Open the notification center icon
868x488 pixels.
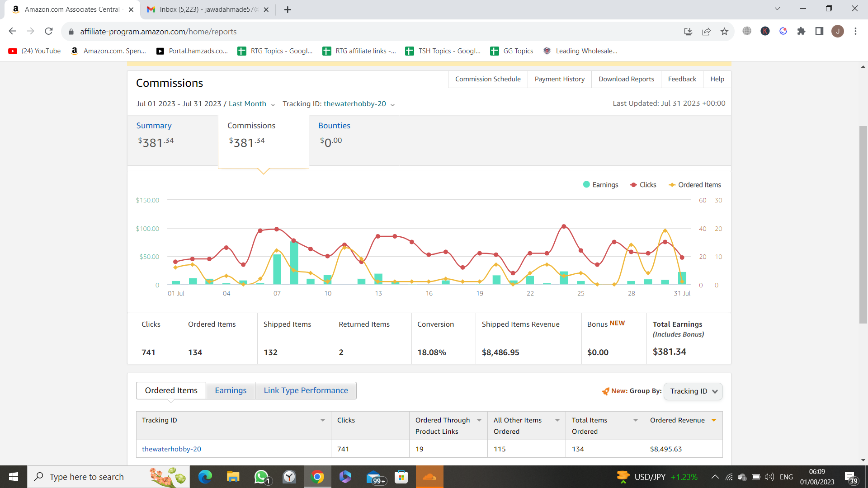coord(851,477)
